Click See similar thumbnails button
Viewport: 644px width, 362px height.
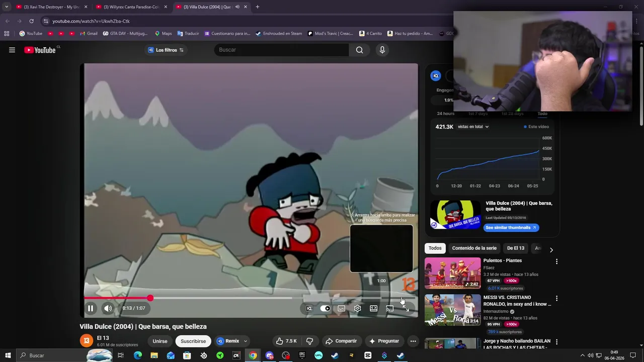[x=511, y=227]
